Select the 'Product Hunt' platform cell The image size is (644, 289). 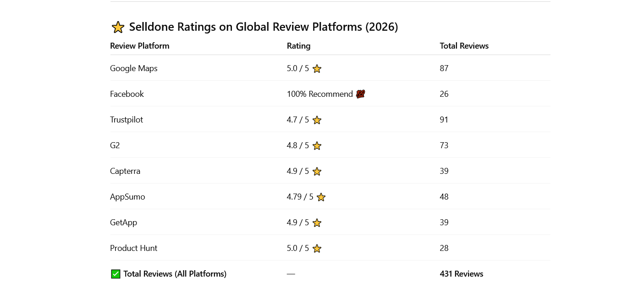click(x=134, y=248)
